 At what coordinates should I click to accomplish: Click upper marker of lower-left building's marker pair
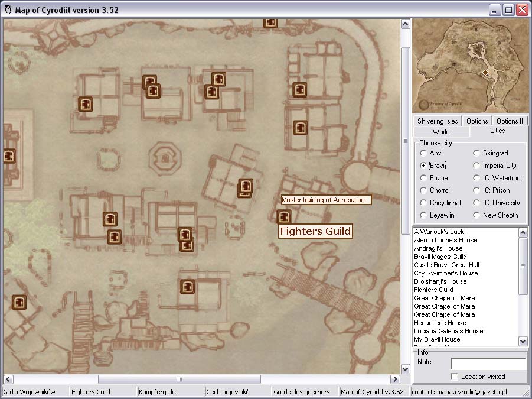click(x=110, y=219)
